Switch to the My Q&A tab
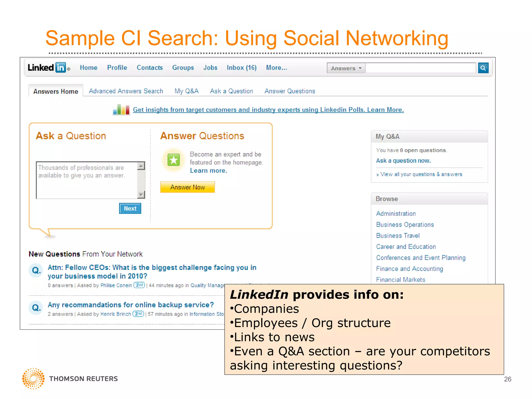This screenshot has width=532, height=399. [x=187, y=91]
